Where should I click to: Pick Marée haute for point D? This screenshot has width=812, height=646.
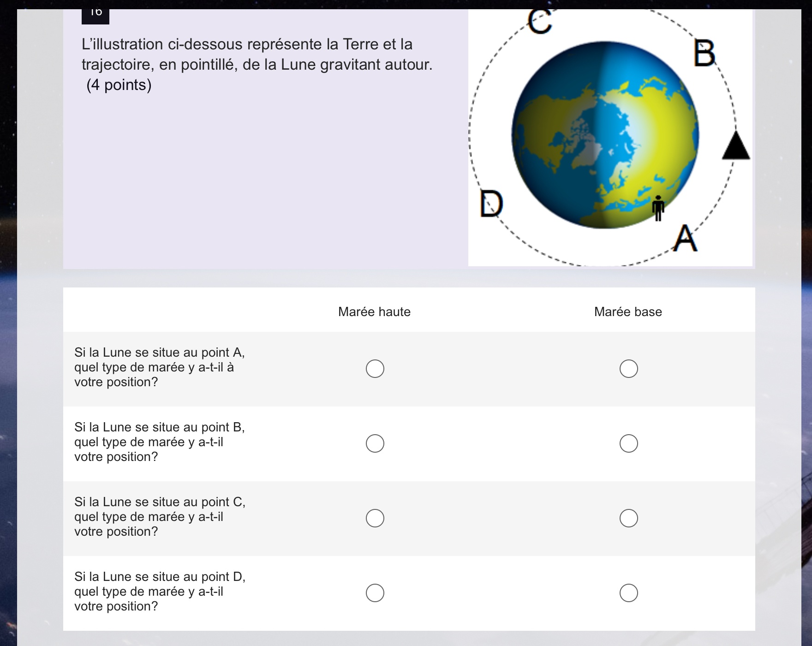(x=375, y=593)
